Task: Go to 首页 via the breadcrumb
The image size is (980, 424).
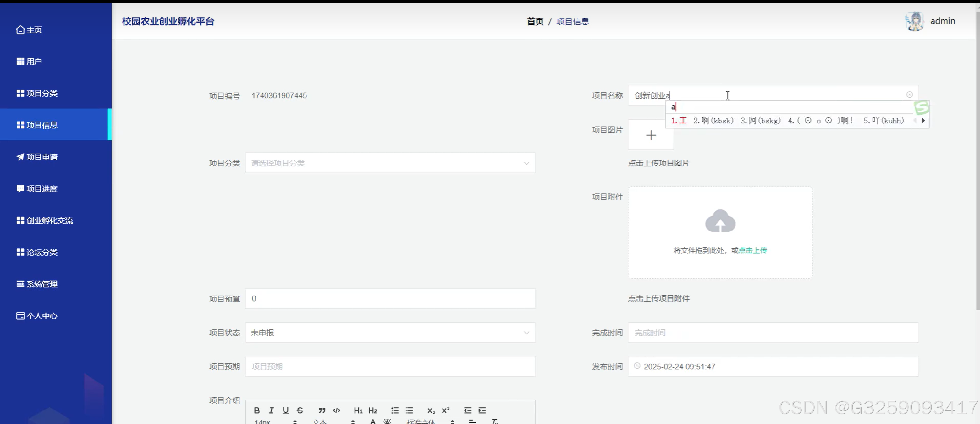Action: (x=535, y=22)
